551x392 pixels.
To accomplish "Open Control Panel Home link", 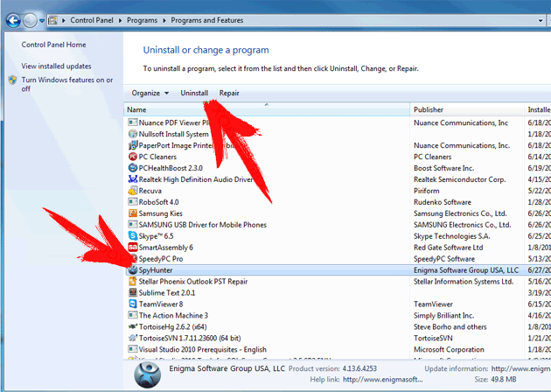I will pos(53,45).
